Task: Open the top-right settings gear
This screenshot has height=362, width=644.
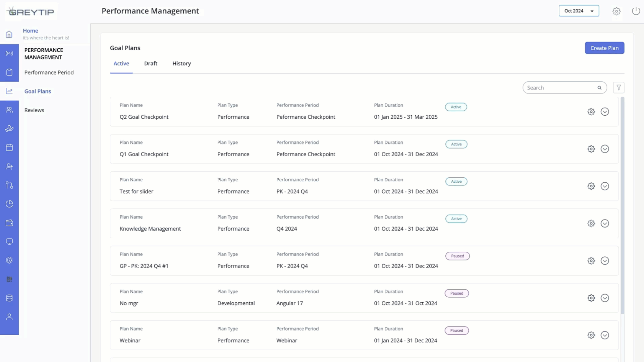Action: point(616,11)
